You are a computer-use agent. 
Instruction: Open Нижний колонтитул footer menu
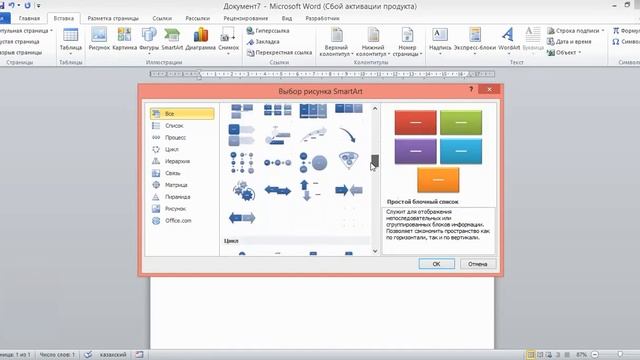coord(373,42)
